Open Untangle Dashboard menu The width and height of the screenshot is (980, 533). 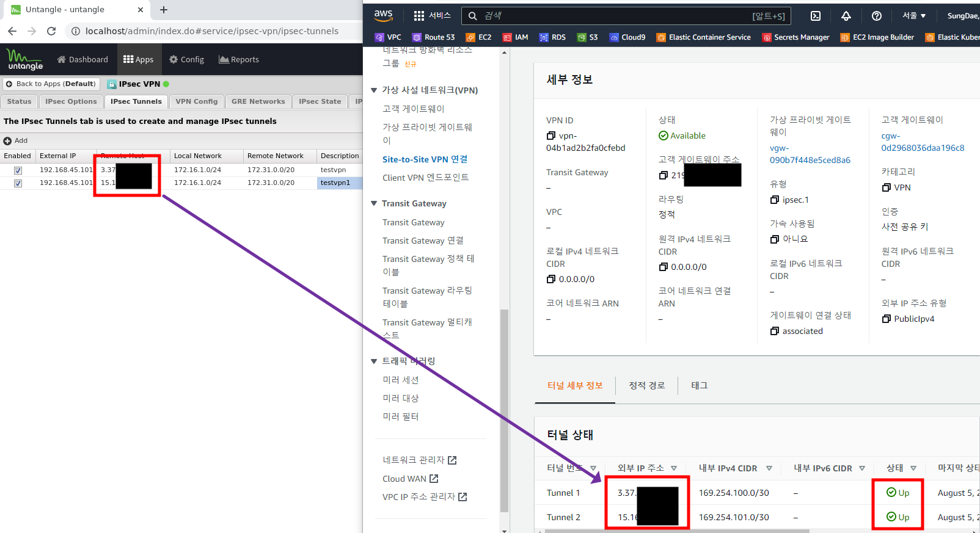(82, 60)
